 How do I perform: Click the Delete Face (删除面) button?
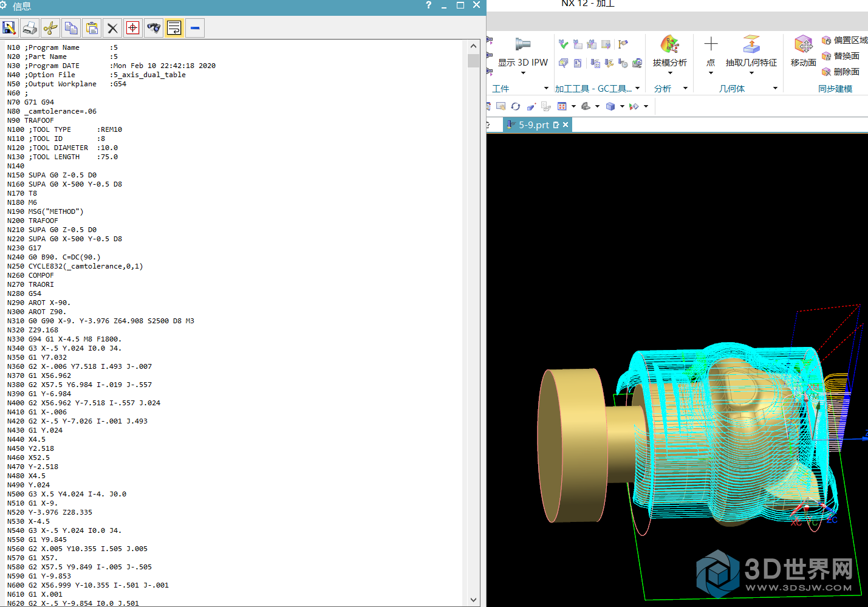[841, 72]
